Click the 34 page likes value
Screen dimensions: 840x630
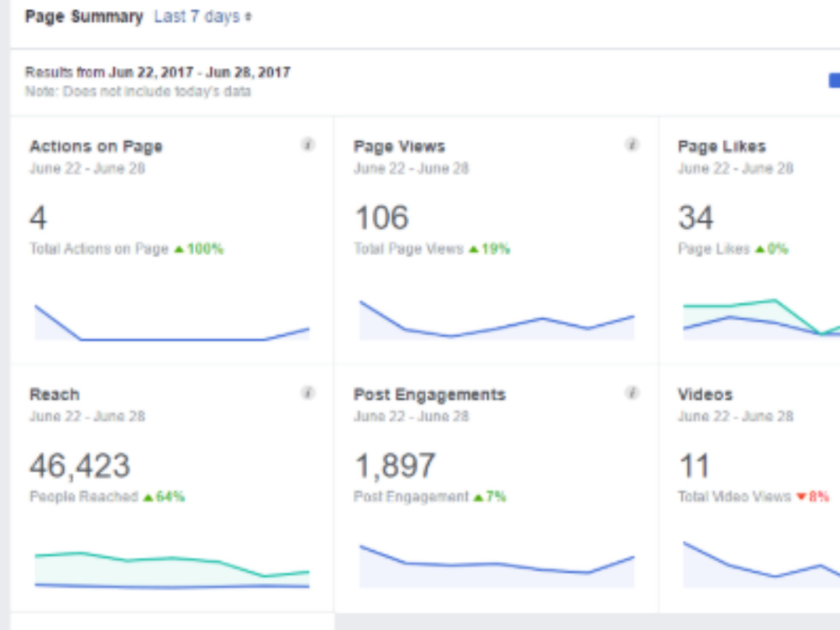[696, 218]
